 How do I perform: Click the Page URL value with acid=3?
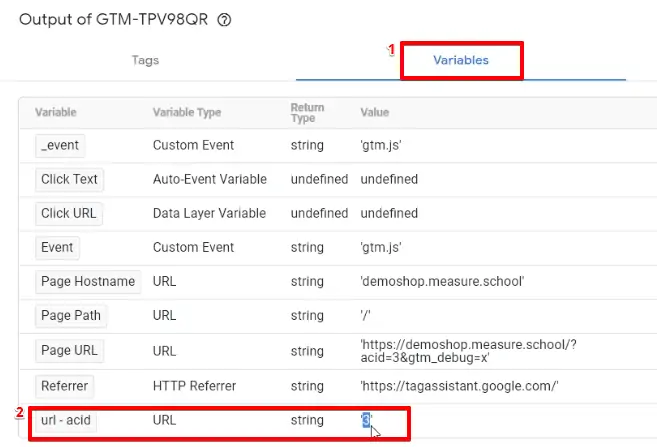(468, 351)
